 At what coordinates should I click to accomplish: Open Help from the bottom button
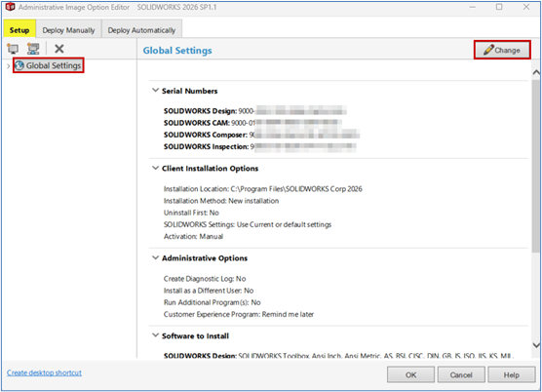coord(511,374)
